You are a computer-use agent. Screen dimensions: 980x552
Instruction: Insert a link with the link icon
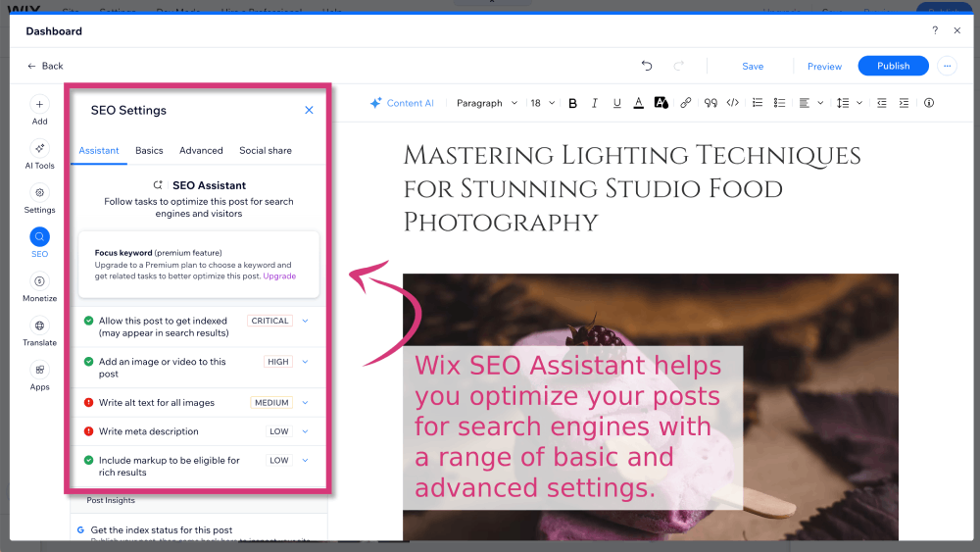(686, 103)
